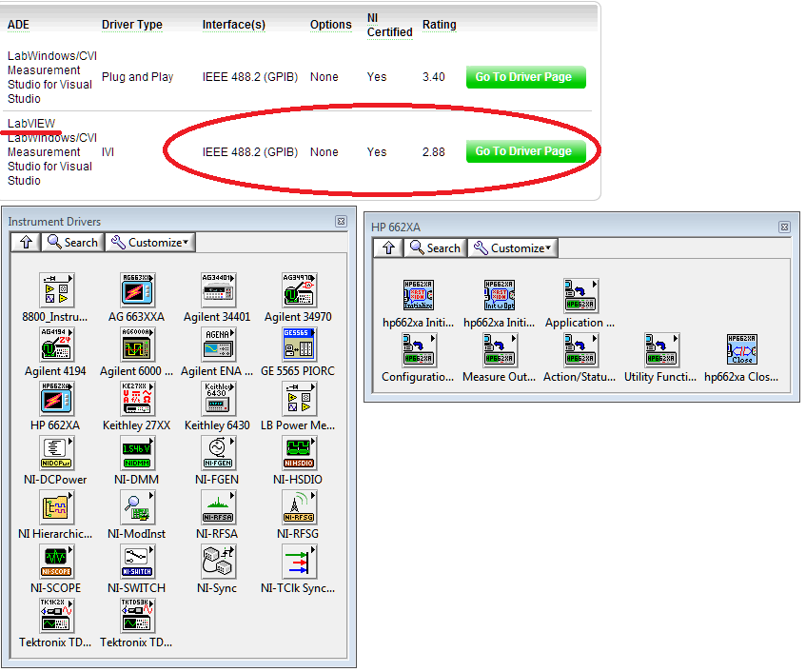The width and height of the screenshot is (806, 672).
Task: Open the AG 663XXA driver icon
Action: click(137, 290)
